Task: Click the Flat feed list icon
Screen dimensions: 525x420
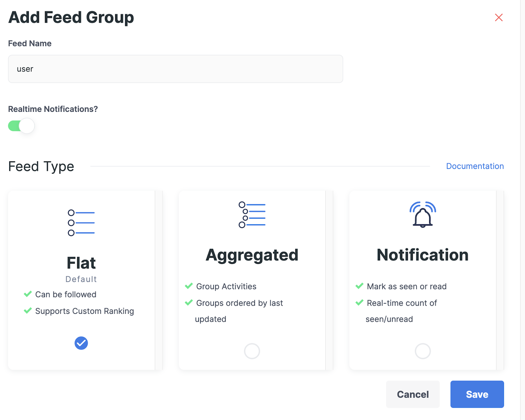Action: [81, 223]
